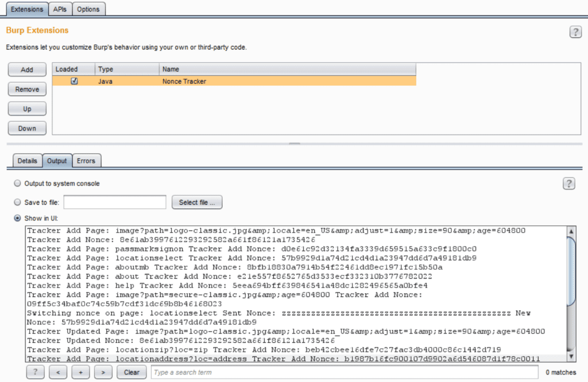The image size is (588, 382).
Task: Switch to the APIs tab
Action: click(60, 9)
